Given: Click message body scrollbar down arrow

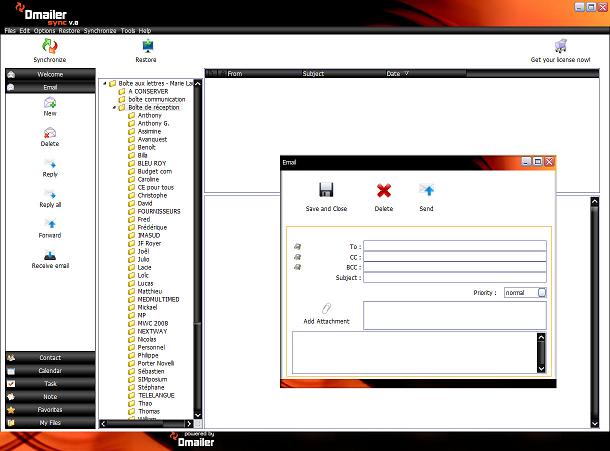Looking at the screenshot, I should pyautogui.click(x=541, y=369).
